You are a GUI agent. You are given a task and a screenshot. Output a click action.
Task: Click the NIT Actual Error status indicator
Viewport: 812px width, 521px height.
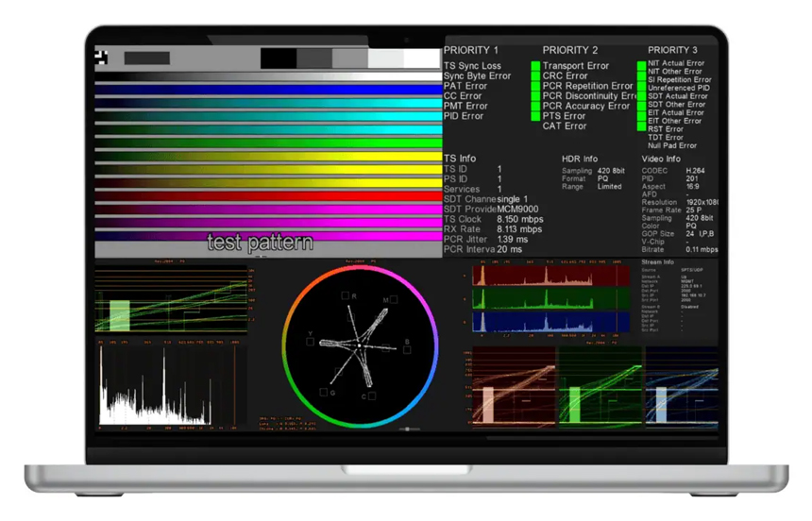coord(642,64)
